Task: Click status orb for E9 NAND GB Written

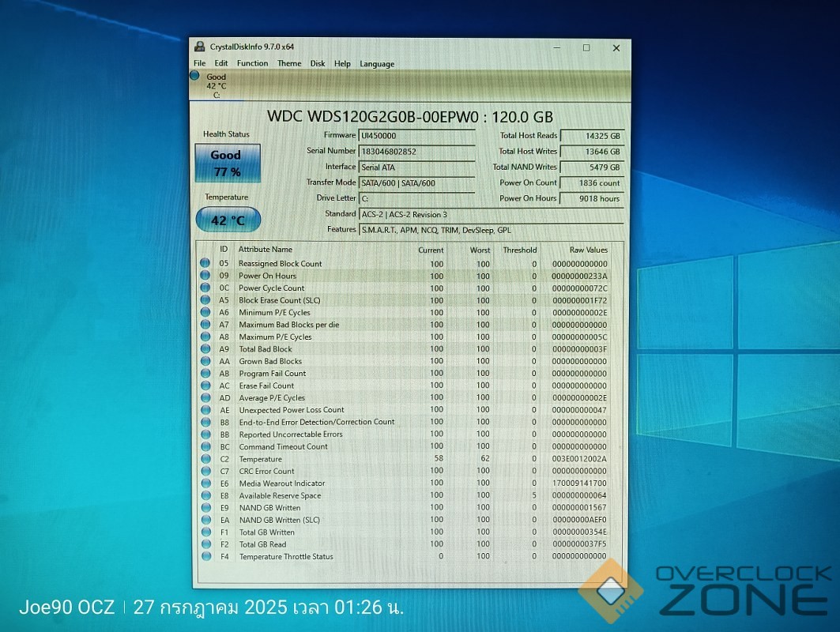Action: [x=205, y=508]
